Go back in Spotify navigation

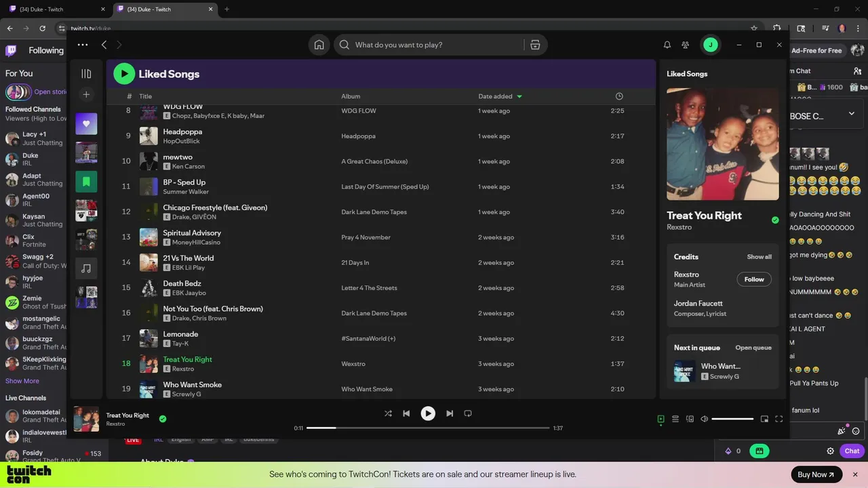[104, 45]
